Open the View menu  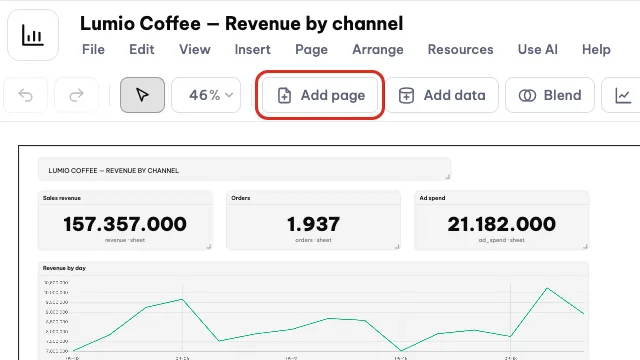195,49
